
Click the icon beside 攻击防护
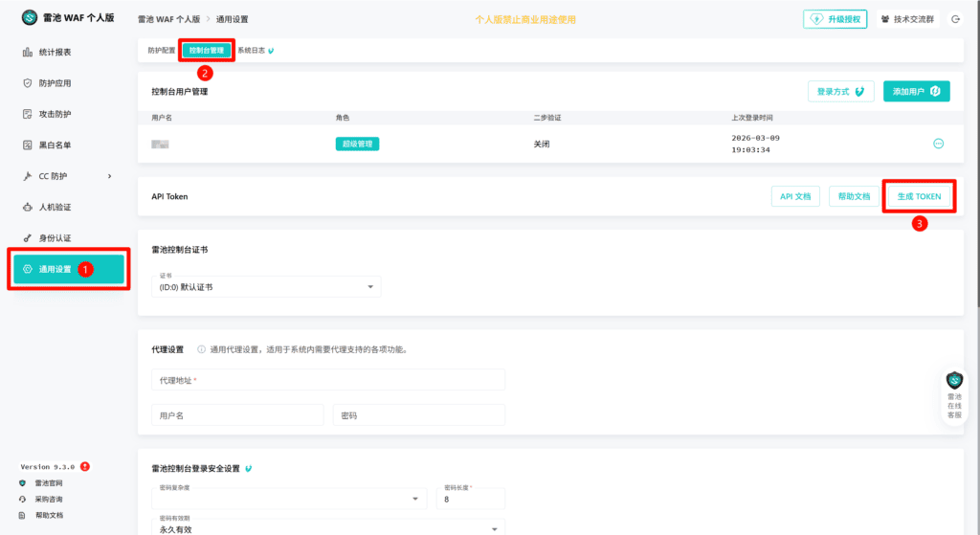(x=28, y=114)
